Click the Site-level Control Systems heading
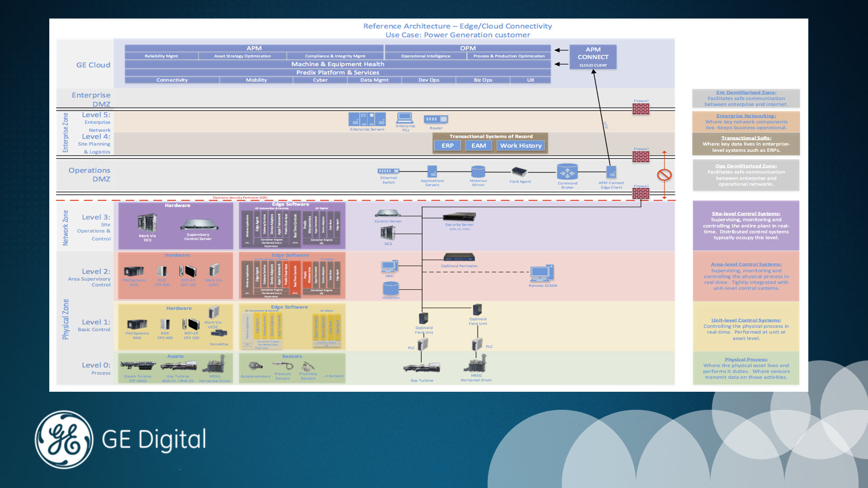The image size is (868, 488). [x=746, y=214]
